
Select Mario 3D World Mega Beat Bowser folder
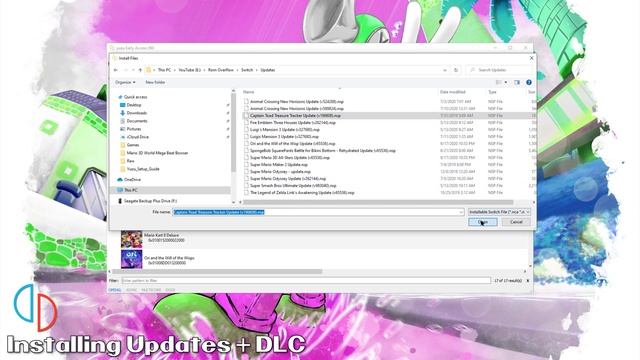point(157,153)
